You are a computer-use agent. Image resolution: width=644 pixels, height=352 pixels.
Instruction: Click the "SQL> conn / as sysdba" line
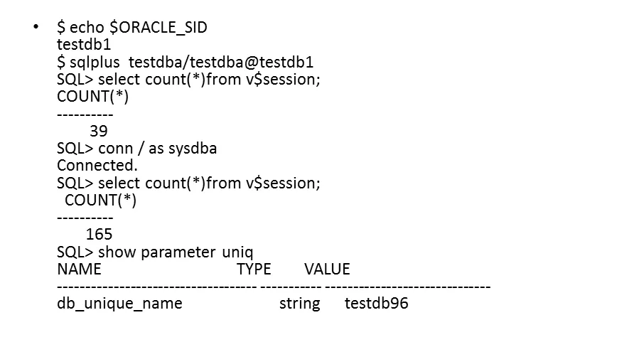click(136, 149)
